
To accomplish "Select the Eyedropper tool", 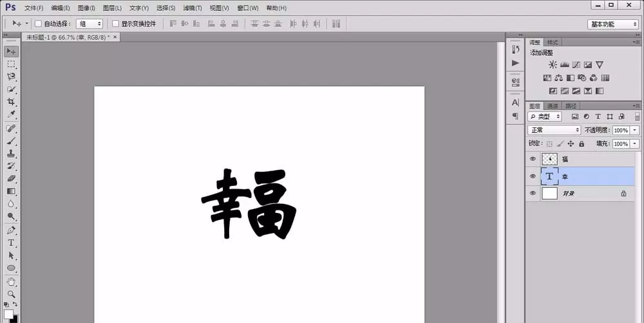I will (x=11, y=115).
